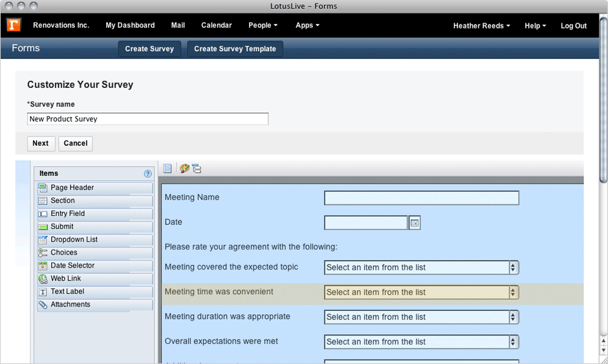608x364 pixels.
Task: Expand the Heather Reeds user menu
Action: tap(481, 26)
